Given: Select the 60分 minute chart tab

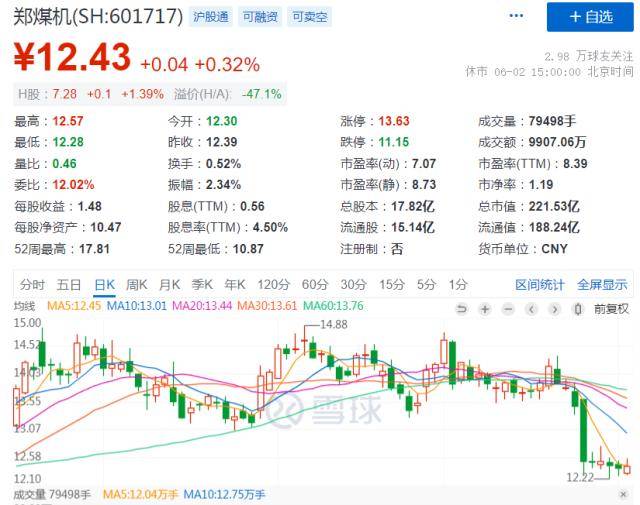Looking at the screenshot, I should coord(314,284).
